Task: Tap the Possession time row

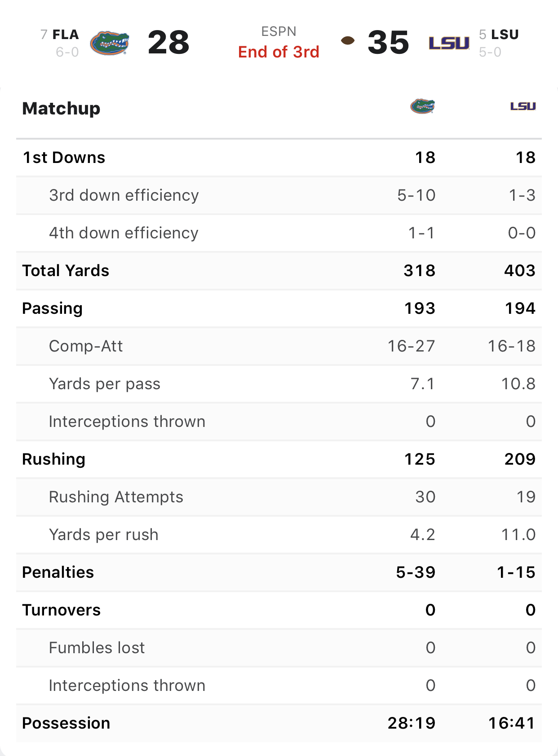Action: coord(279,723)
